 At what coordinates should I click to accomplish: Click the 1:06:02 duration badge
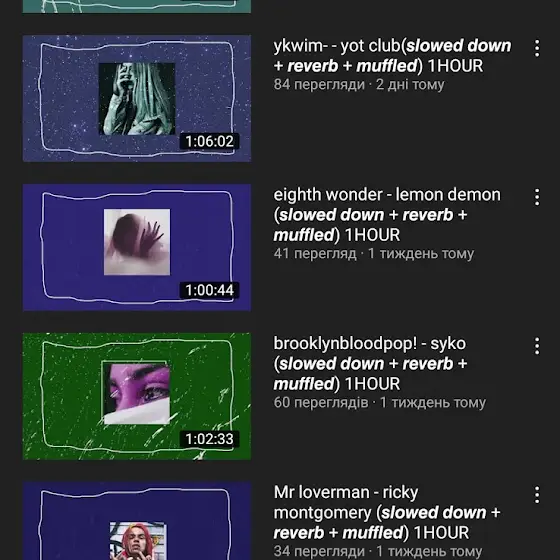coord(210,141)
